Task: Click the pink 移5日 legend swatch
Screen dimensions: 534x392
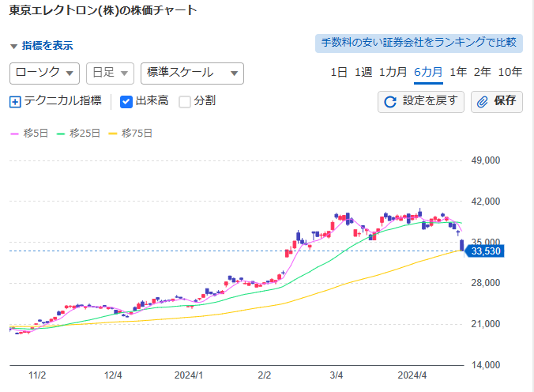Action: 14,134
